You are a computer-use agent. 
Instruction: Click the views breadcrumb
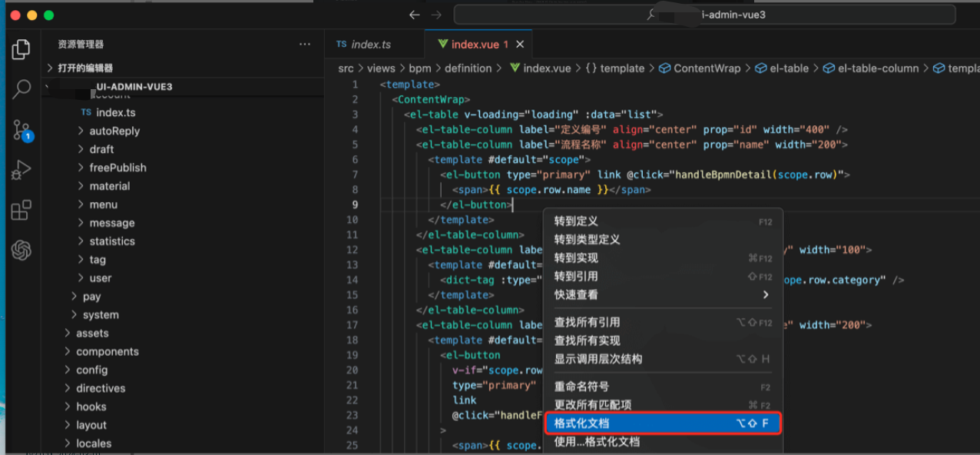tap(381, 68)
